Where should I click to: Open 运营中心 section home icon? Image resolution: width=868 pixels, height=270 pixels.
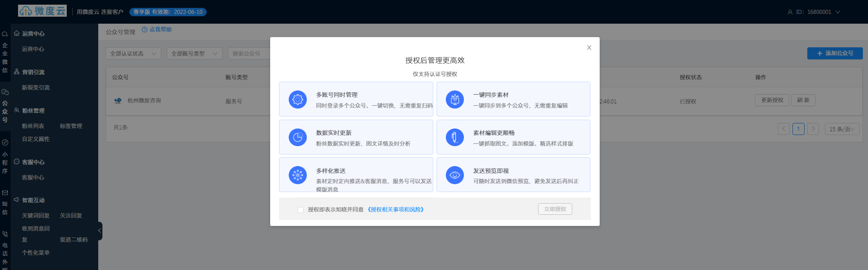tap(17, 33)
